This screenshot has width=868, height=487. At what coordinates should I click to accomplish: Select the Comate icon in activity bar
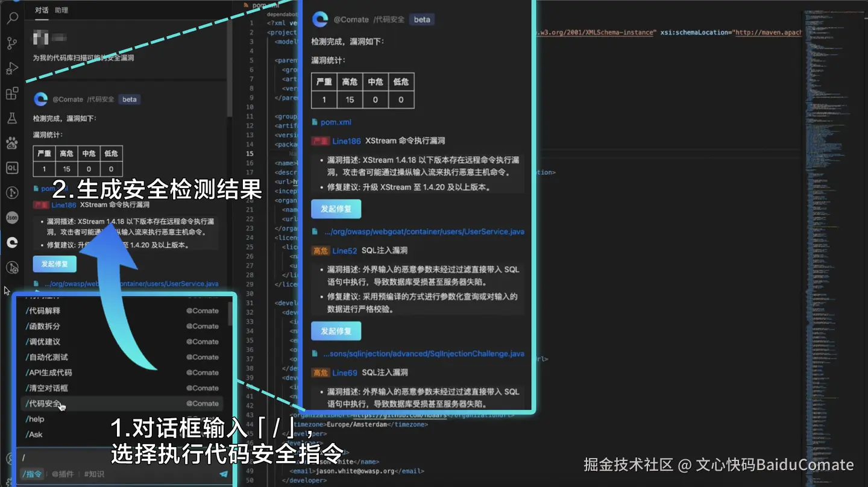coord(12,242)
